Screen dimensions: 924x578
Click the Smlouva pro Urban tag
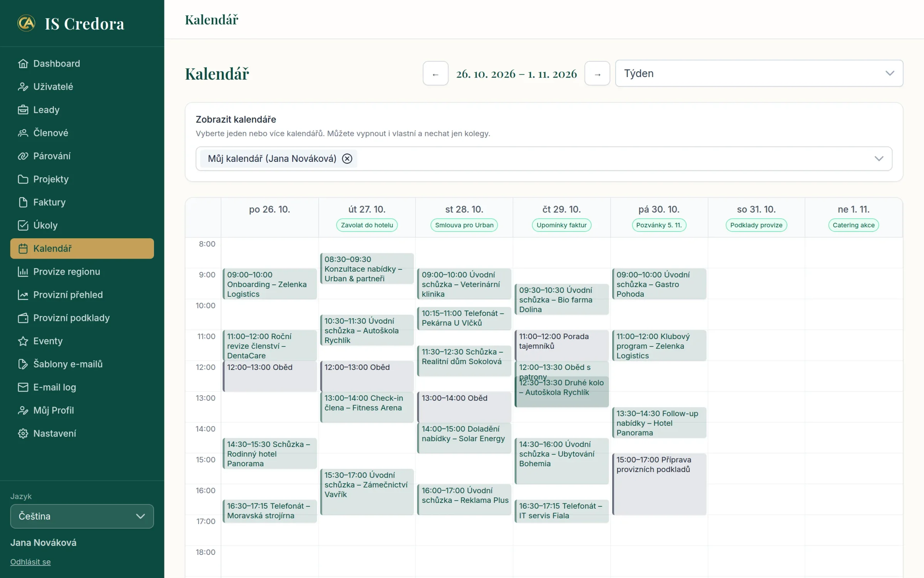pyautogui.click(x=464, y=225)
